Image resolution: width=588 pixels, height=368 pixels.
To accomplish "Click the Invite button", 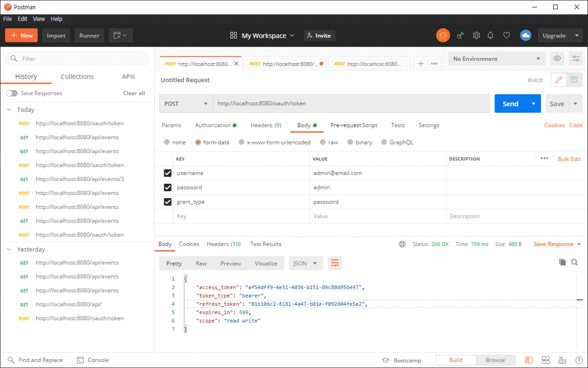I will tap(318, 35).
